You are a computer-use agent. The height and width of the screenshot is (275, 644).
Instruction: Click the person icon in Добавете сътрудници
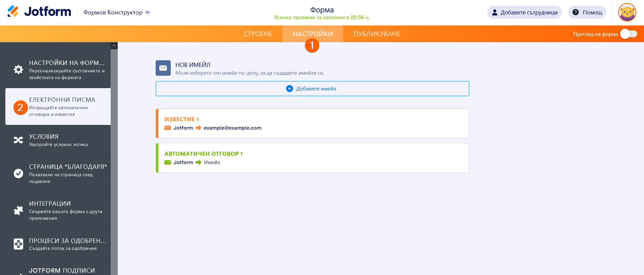coord(494,12)
